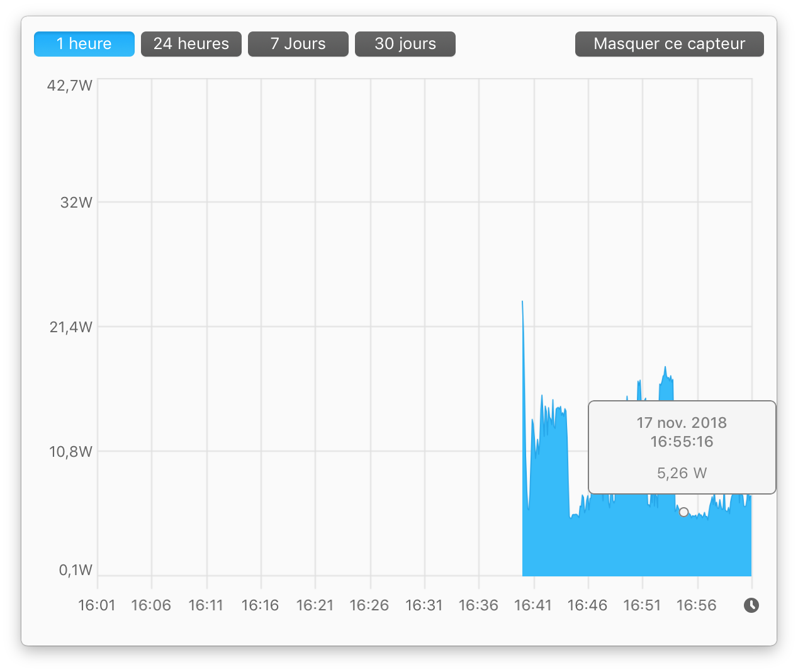Screen dimensions: 798x672
Task: Click the 32W axis label
Action: [76, 203]
